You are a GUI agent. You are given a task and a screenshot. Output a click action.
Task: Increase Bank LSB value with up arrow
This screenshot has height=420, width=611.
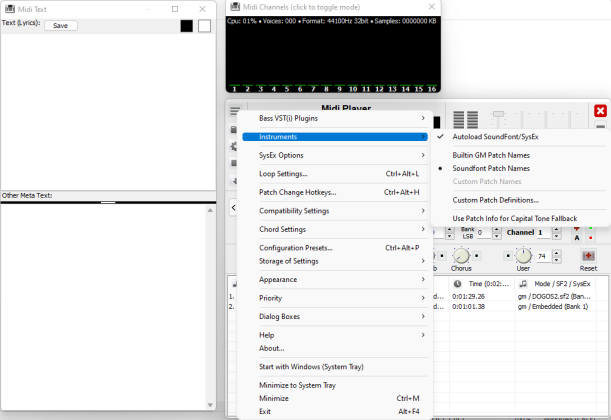496,229
